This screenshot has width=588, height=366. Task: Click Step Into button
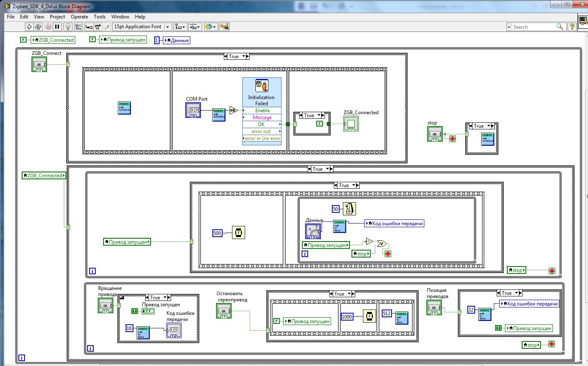coord(89,27)
